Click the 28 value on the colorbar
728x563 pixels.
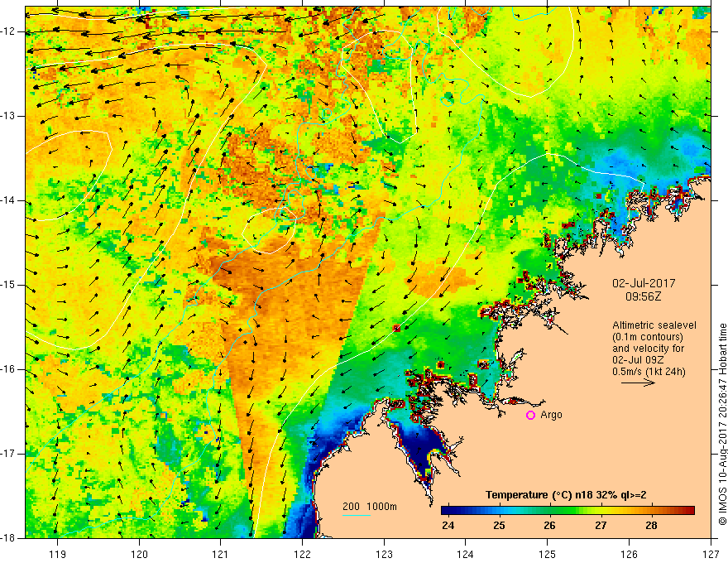[651, 526]
